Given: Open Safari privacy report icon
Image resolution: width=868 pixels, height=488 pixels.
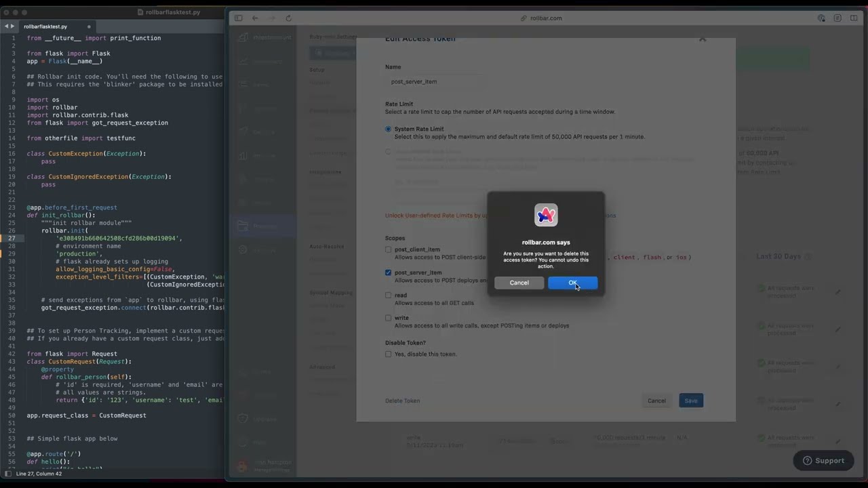Looking at the screenshot, I should (x=821, y=18).
